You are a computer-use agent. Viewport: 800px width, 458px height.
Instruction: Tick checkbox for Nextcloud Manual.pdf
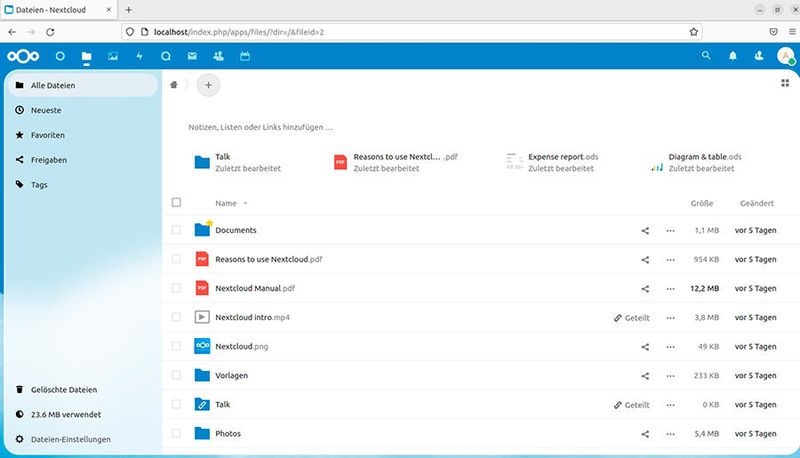(177, 288)
